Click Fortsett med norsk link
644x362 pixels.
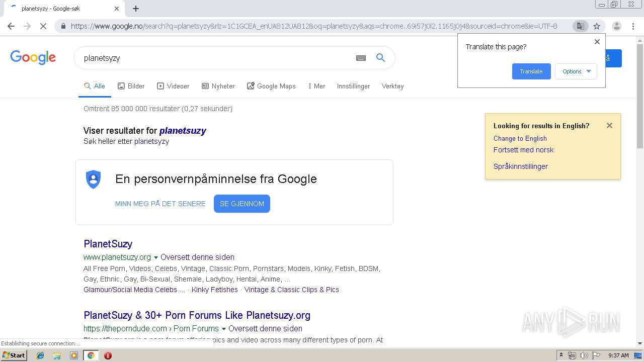[523, 150]
